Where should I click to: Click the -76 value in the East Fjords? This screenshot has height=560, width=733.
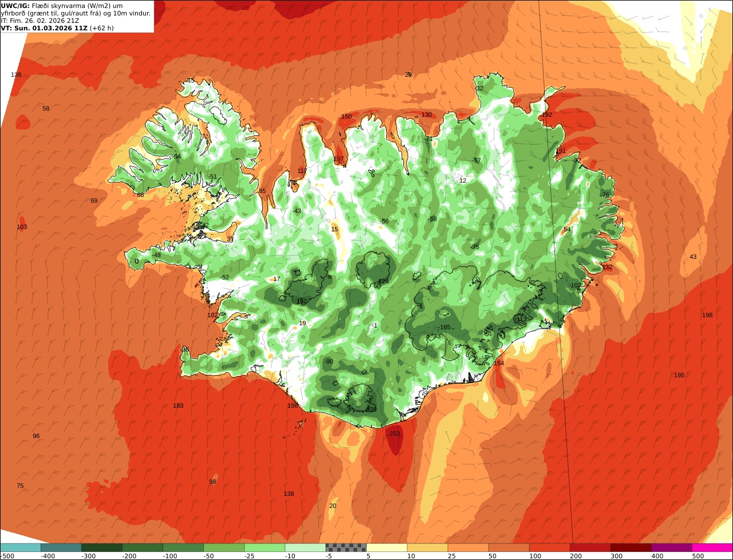tap(605, 195)
